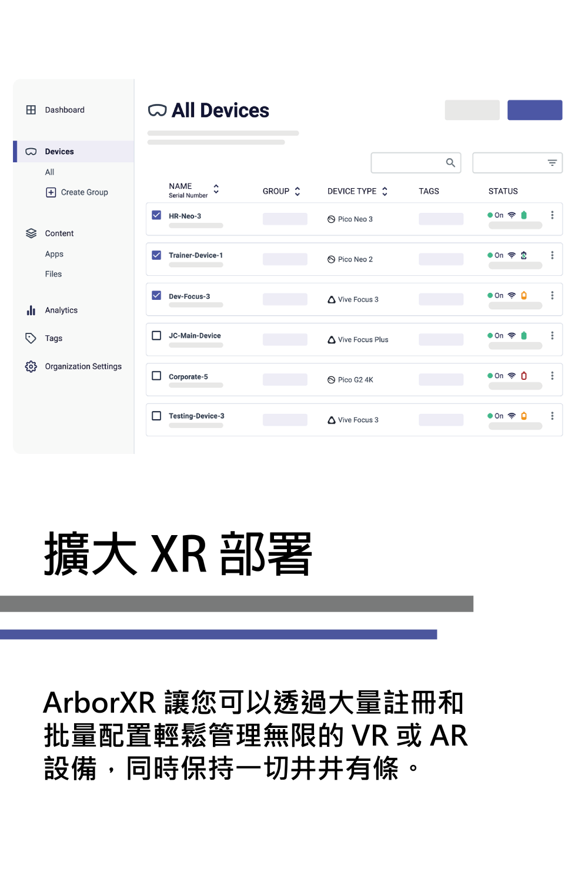Open Apps under Content
588x882 pixels.
(54, 254)
